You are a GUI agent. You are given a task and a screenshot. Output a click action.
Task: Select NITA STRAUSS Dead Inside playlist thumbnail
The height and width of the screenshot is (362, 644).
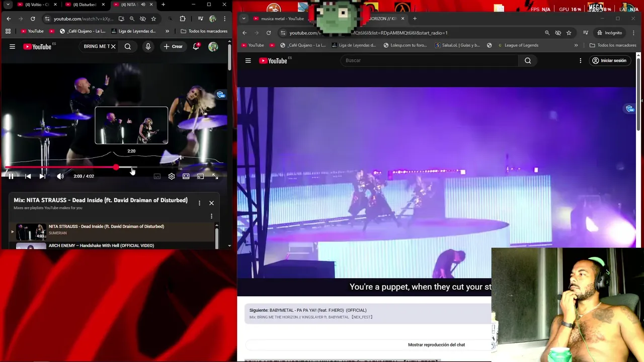pyautogui.click(x=31, y=232)
